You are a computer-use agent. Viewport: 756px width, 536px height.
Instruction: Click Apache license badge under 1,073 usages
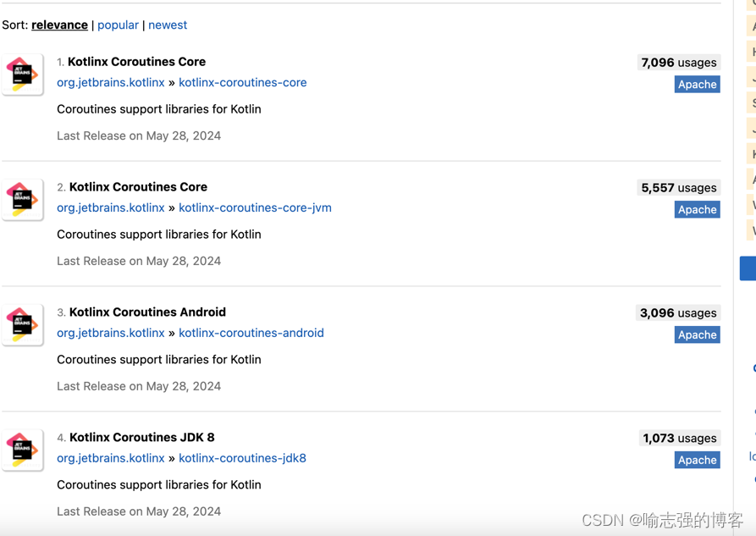tap(698, 461)
